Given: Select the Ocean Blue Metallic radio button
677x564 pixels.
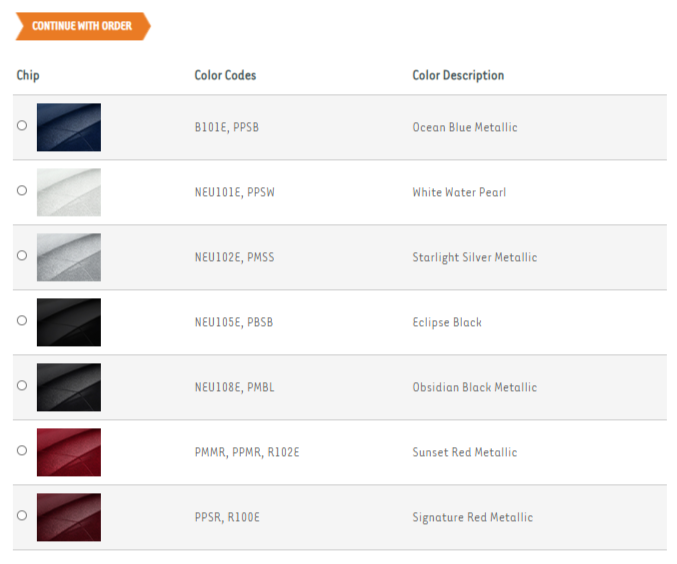Looking at the screenshot, I should click(22, 125).
